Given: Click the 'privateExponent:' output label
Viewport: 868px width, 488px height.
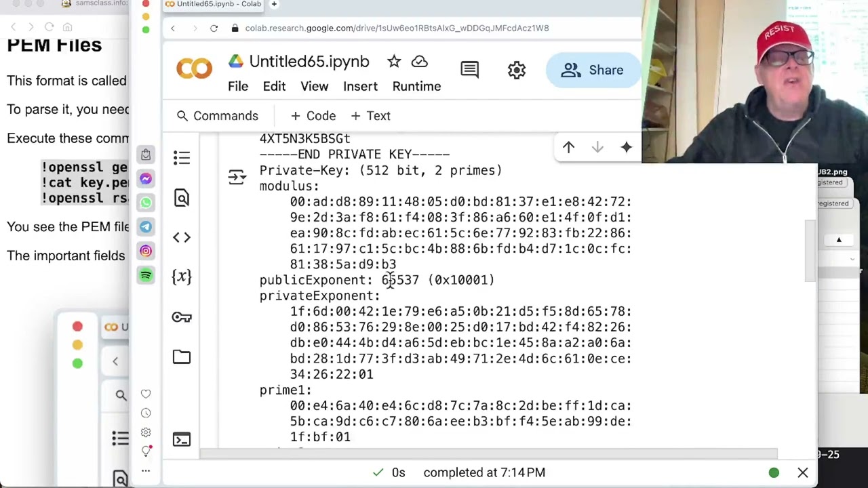Looking at the screenshot, I should [319, 296].
